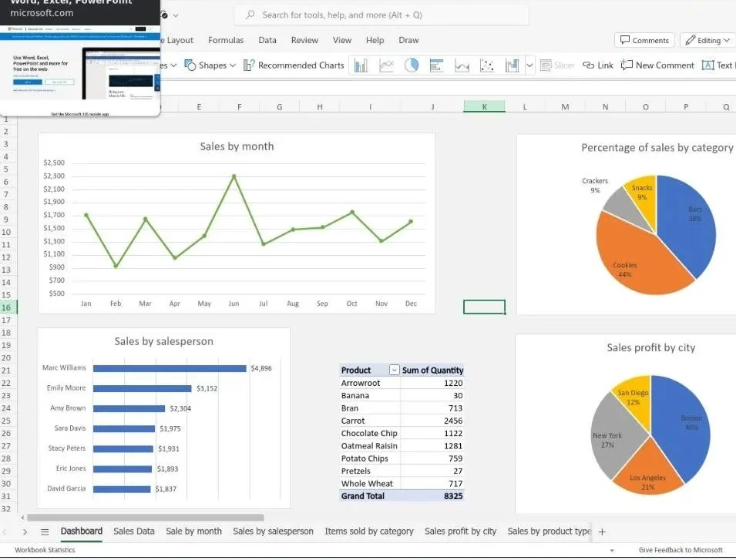Open the all sheets list icon

(x=45, y=531)
